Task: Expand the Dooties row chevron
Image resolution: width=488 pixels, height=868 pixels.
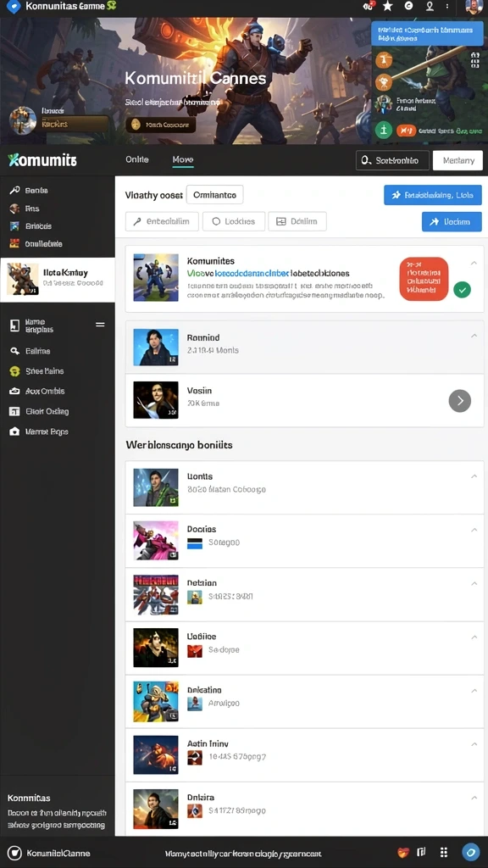Action: 474,530
